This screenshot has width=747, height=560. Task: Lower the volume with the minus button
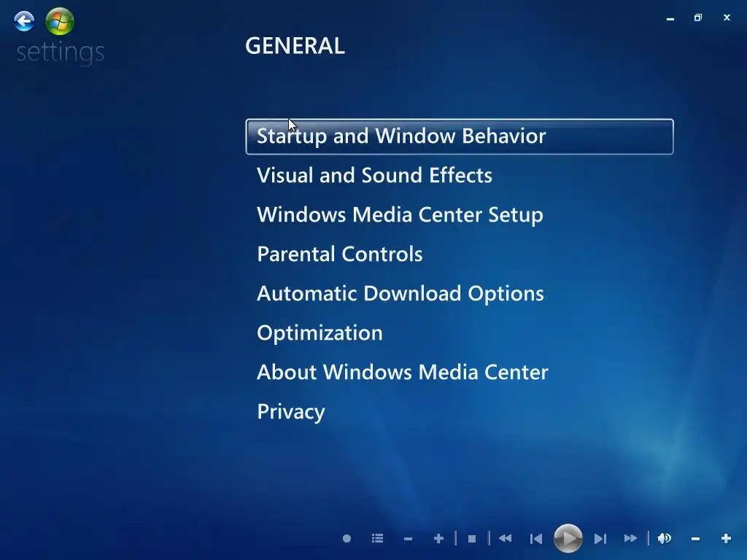695,539
